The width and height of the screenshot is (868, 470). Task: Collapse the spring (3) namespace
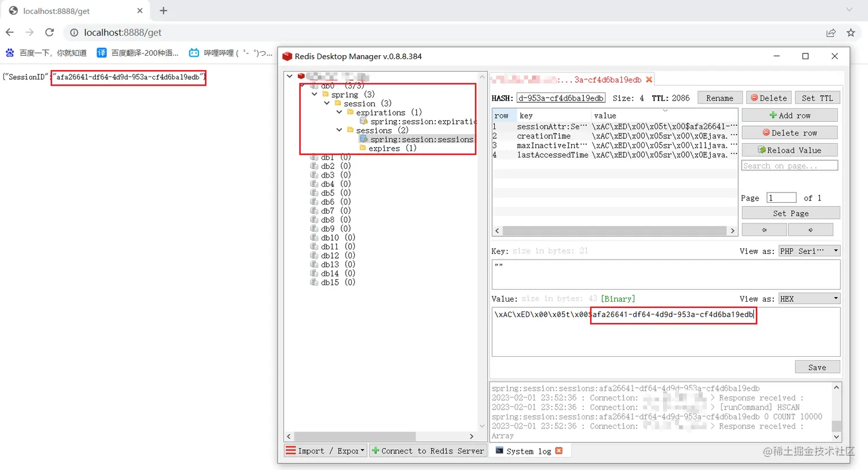point(315,94)
